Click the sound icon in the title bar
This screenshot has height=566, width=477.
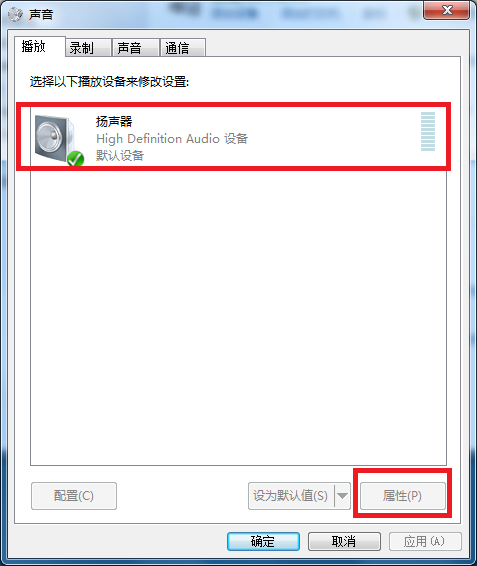click(15, 14)
